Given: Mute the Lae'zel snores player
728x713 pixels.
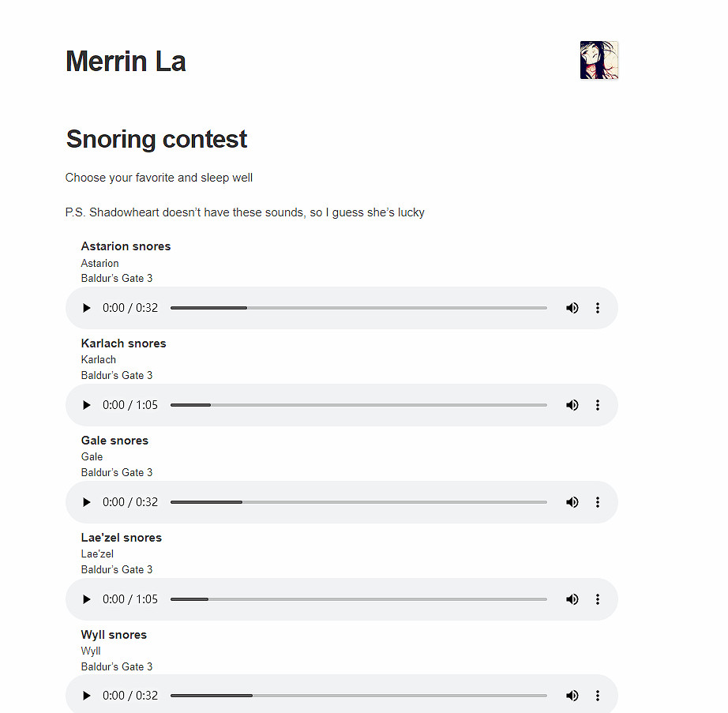Looking at the screenshot, I should tap(572, 599).
